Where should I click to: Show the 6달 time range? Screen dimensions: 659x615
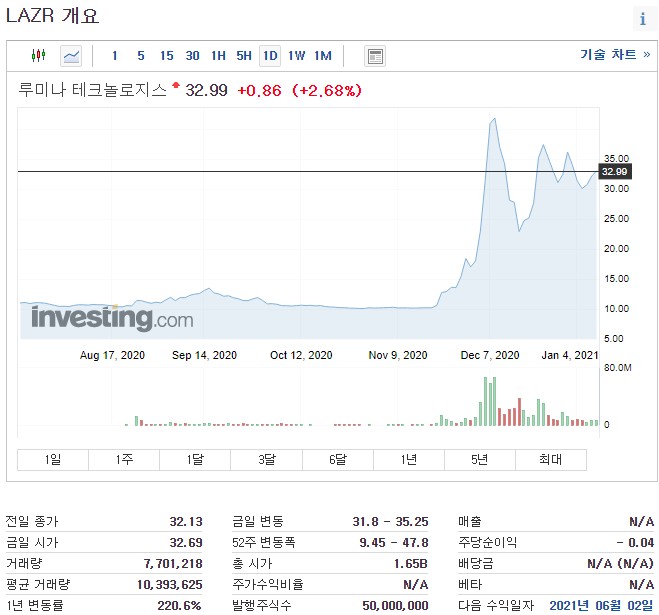[338, 459]
